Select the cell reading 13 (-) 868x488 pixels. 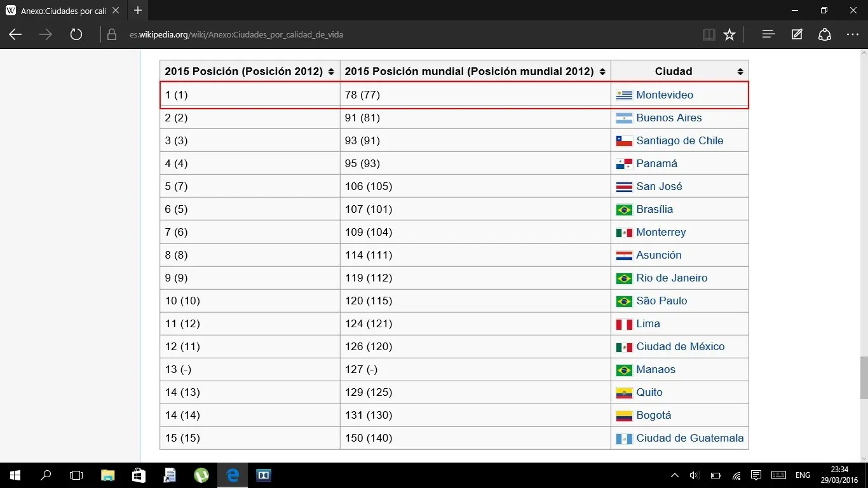click(250, 369)
